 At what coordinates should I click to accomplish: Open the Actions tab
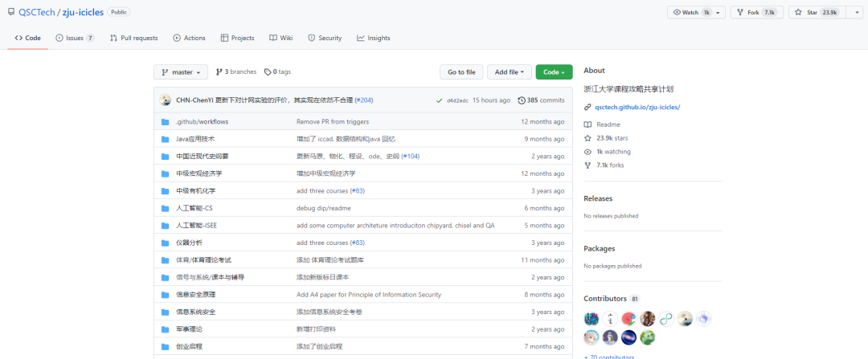tap(189, 39)
